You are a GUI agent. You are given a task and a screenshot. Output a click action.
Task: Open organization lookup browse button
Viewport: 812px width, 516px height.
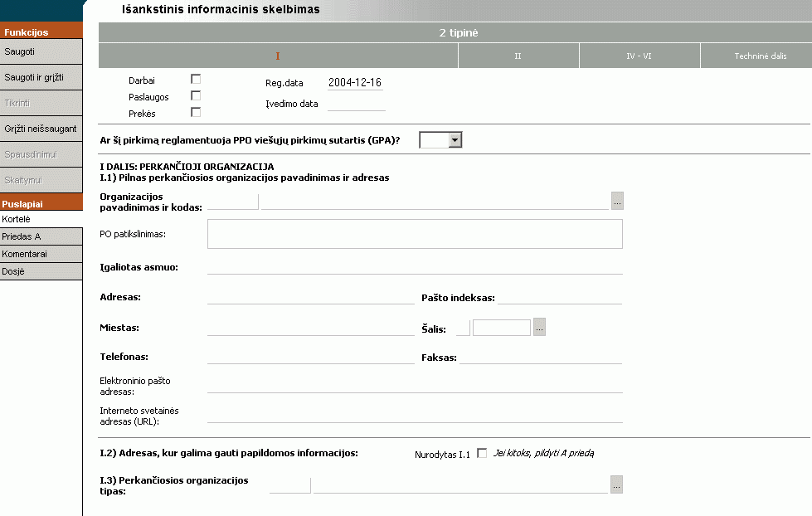click(x=617, y=201)
